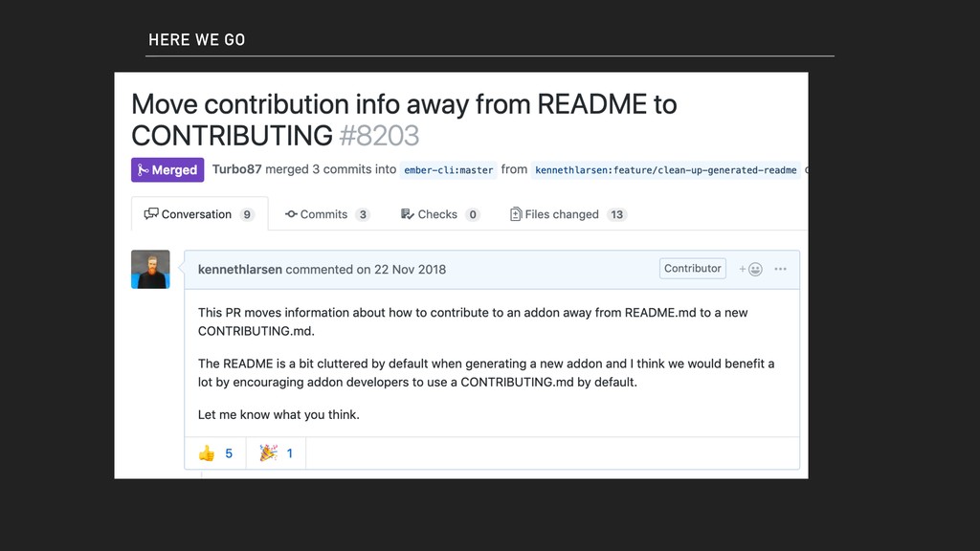Image resolution: width=980 pixels, height=551 pixels.
Task: Click the thumbs up reaction
Action: [x=215, y=452]
